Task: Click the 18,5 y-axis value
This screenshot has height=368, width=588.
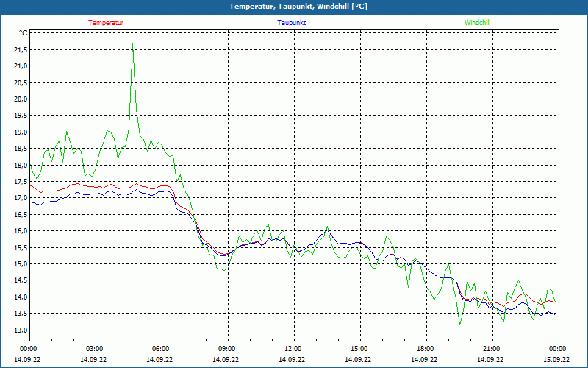Action: 21,149
